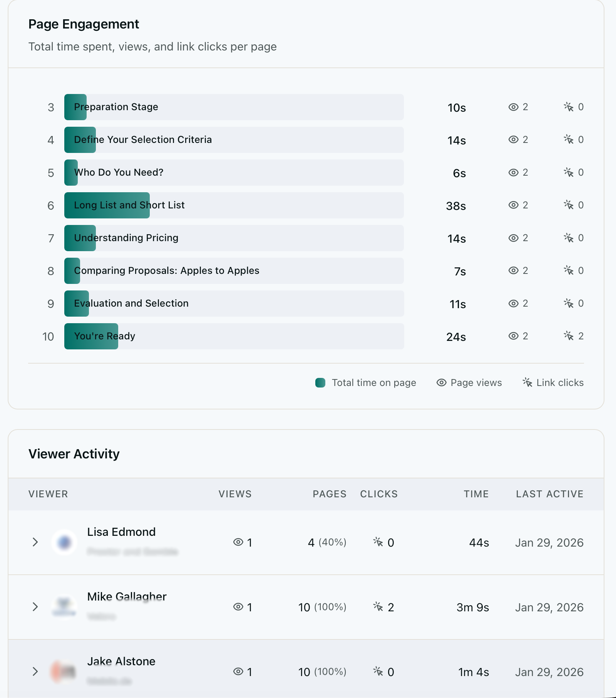Click the clicks cursor icon for Evaluation and Selection
The height and width of the screenshot is (698, 616).
tap(569, 303)
